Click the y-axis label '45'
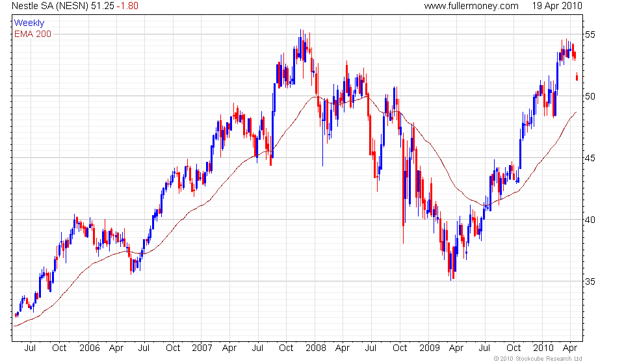637x364 pixels. [x=590, y=158]
